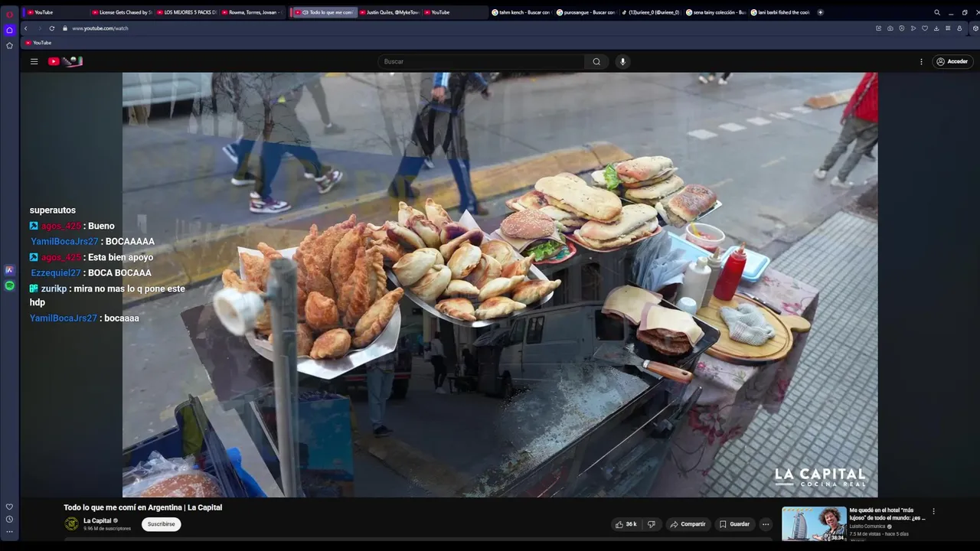Click the YouTube search input field

(x=481, y=61)
